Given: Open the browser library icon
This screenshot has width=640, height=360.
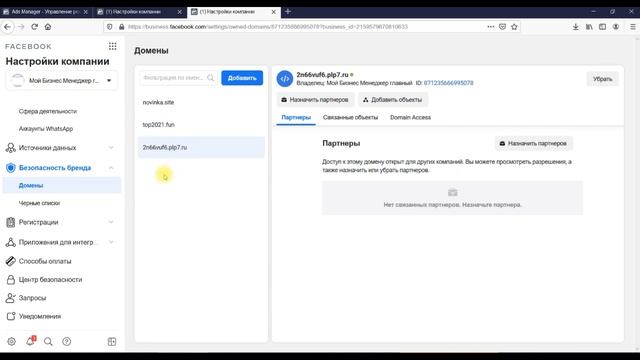Looking at the screenshot, I should [x=589, y=27].
